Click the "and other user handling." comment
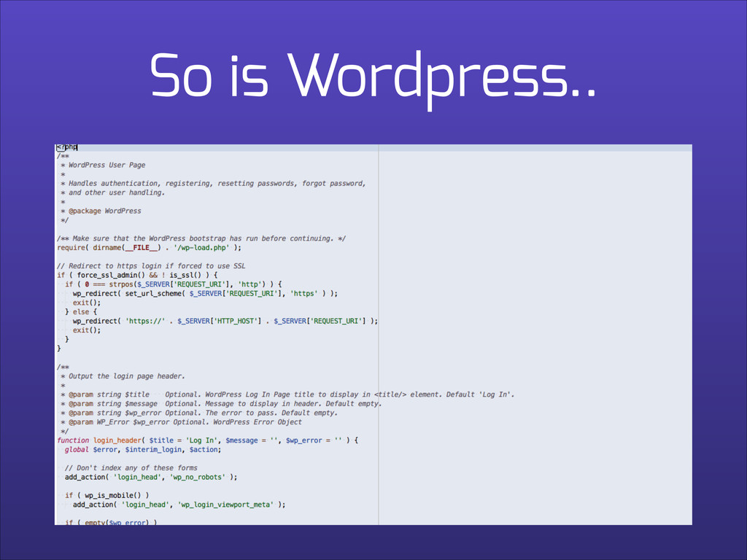Image resolution: width=747 pixels, height=560 pixels. (x=112, y=192)
